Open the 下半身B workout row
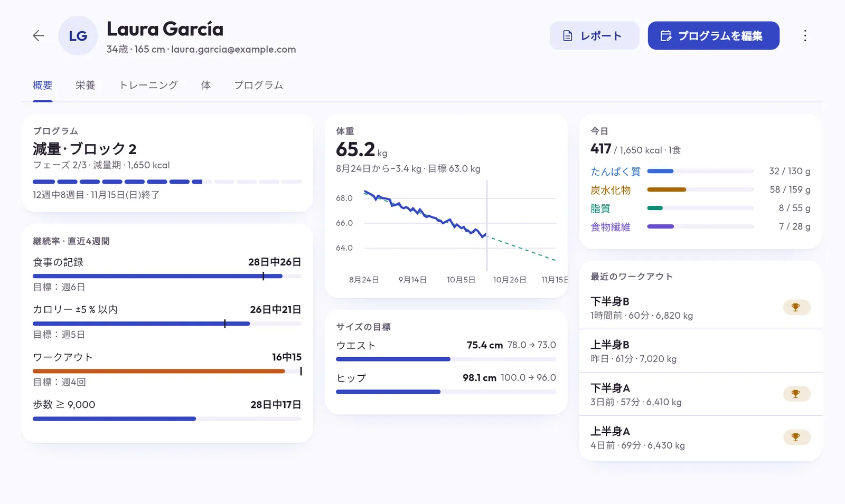 700,308
